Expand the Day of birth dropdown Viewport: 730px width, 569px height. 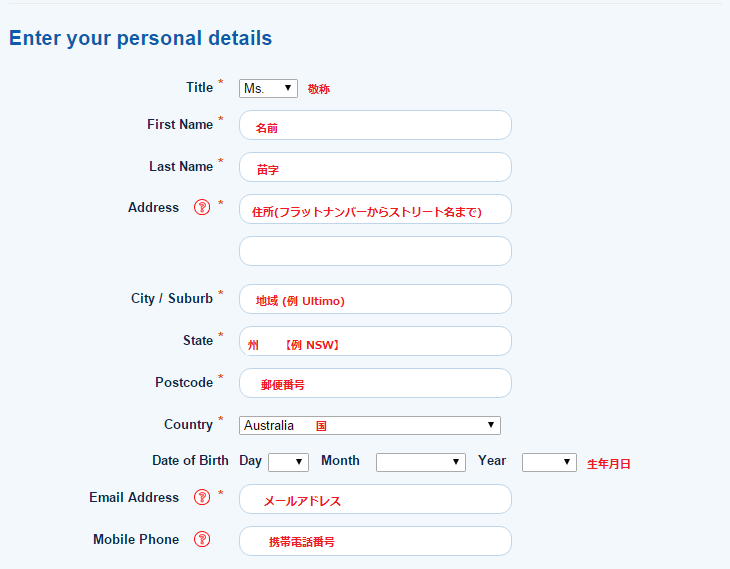[288, 462]
